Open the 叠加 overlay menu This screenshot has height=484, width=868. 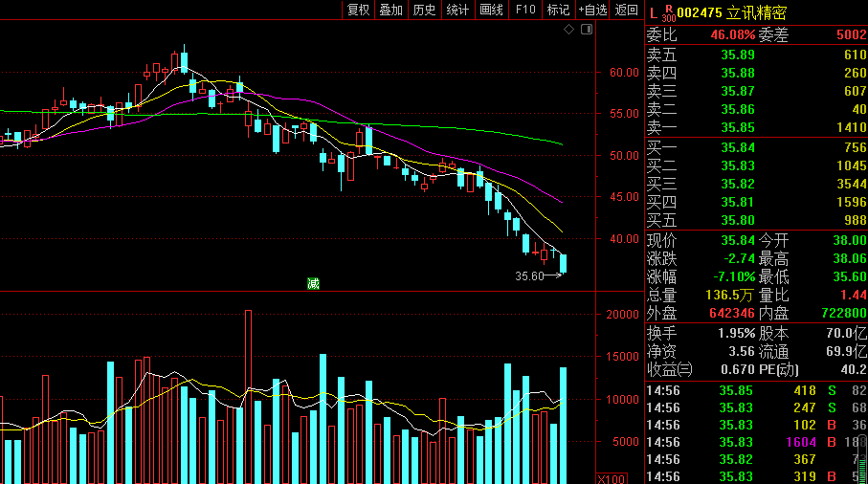tap(390, 10)
